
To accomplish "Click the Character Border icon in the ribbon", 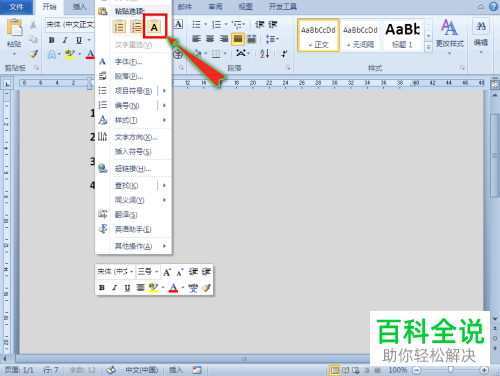I will (178, 24).
